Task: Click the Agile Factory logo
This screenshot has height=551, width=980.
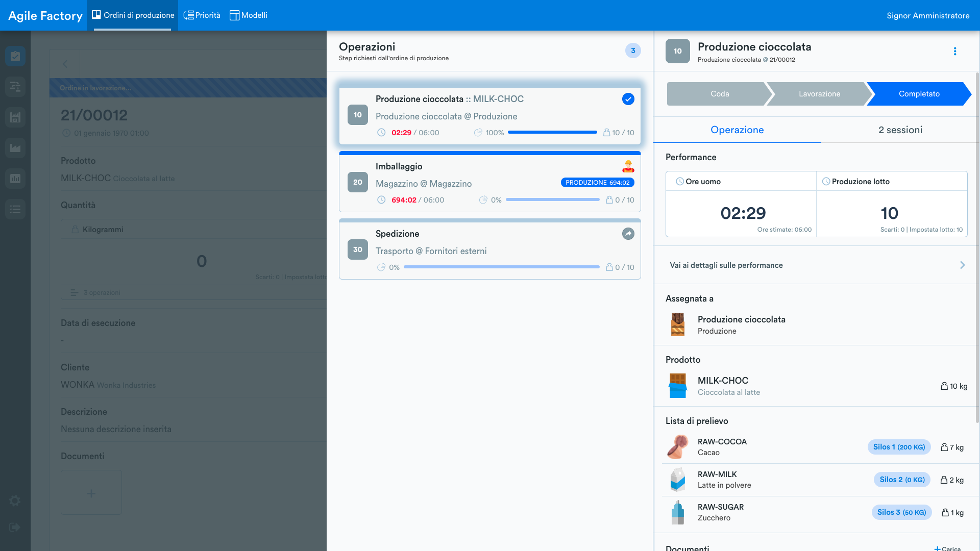Action: [45, 16]
